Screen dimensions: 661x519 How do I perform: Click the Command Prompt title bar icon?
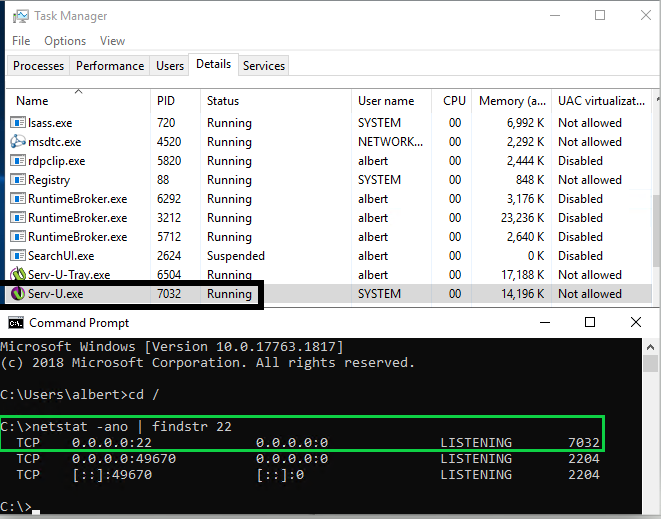pos(16,323)
